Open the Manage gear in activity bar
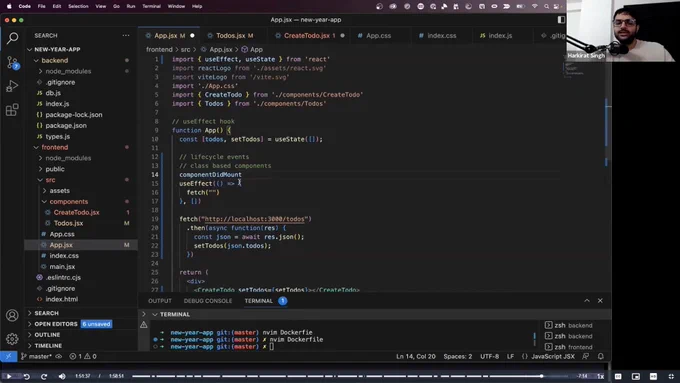This screenshot has height=383, width=680. pos(12,339)
